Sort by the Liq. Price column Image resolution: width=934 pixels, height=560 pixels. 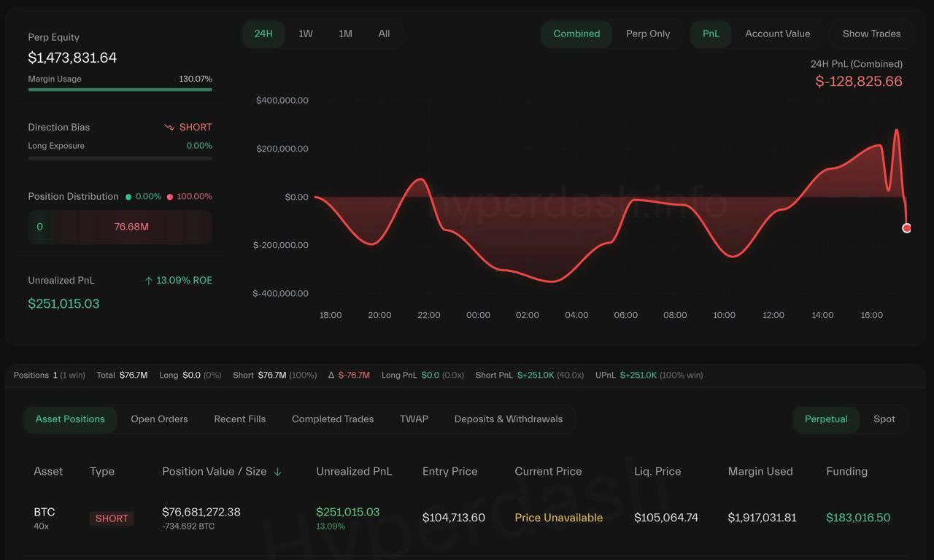tap(657, 472)
